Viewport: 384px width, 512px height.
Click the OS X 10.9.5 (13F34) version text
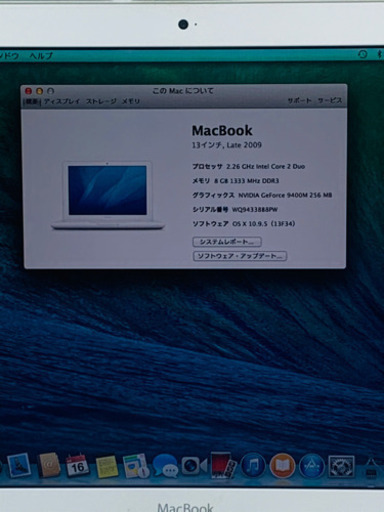click(264, 224)
